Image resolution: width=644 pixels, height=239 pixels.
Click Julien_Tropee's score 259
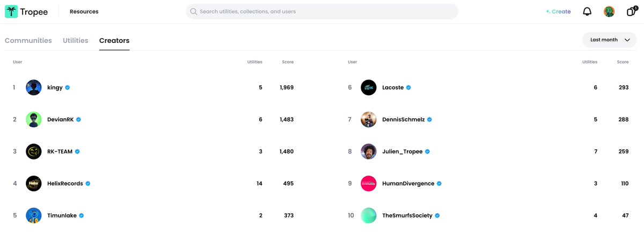(x=623, y=151)
